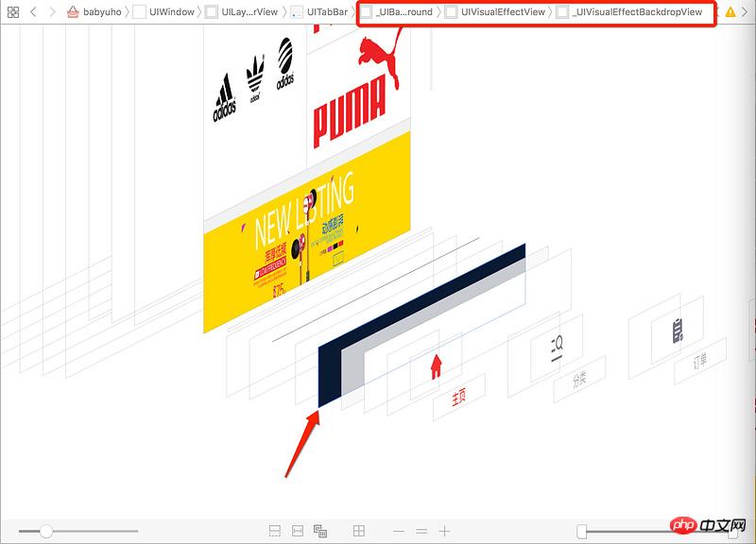The width and height of the screenshot is (756, 544).
Task: Zoom out with the minus icon
Action: [x=399, y=532]
